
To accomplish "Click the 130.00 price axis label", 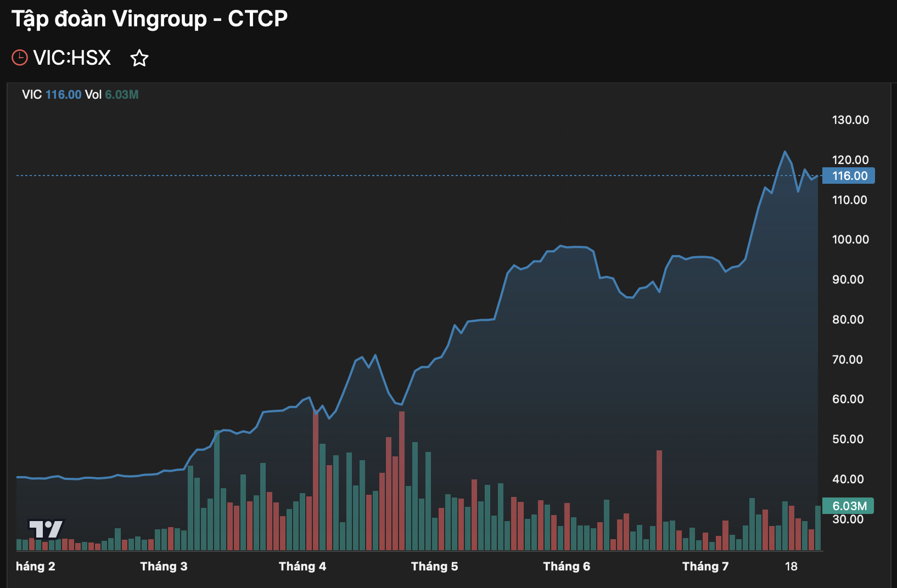I will (850, 120).
